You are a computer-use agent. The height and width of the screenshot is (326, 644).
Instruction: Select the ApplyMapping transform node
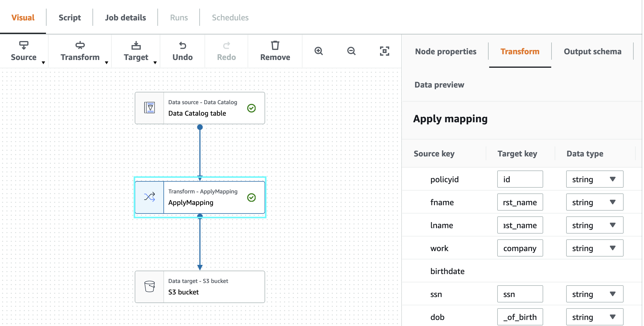200,197
